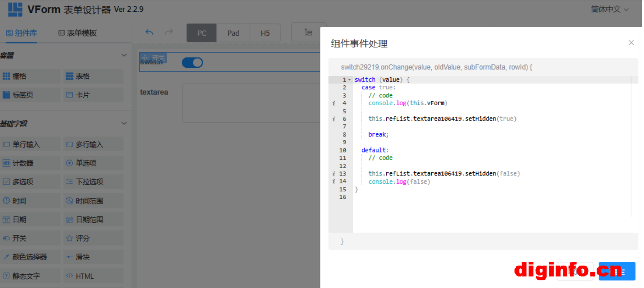Click the undo arrow icon
Image resolution: width=644 pixels, height=288 pixels.
click(149, 32)
